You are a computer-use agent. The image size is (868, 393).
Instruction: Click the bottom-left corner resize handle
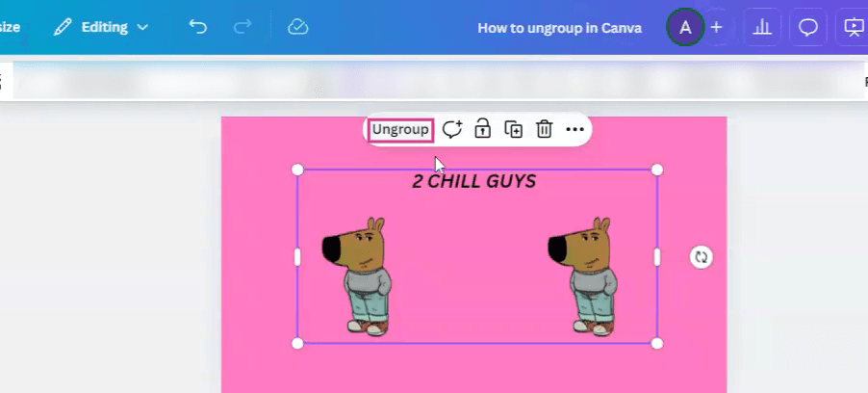click(x=297, y=344)
